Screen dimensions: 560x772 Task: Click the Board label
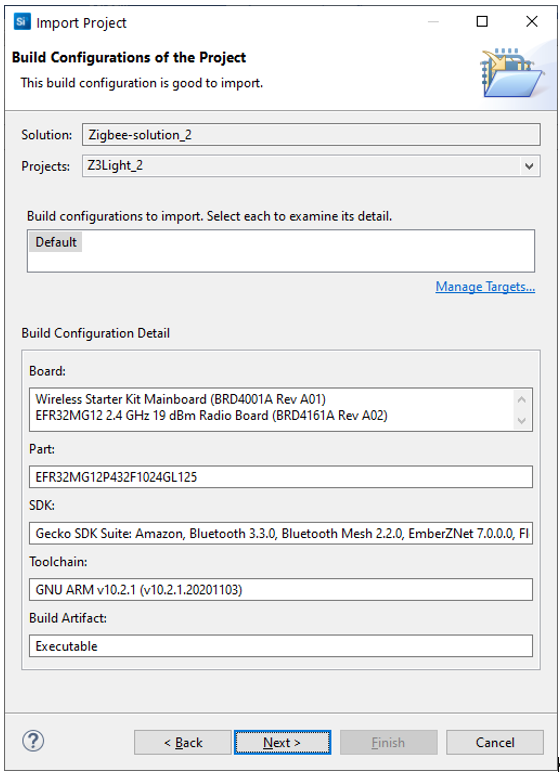[x=47, y=371]
